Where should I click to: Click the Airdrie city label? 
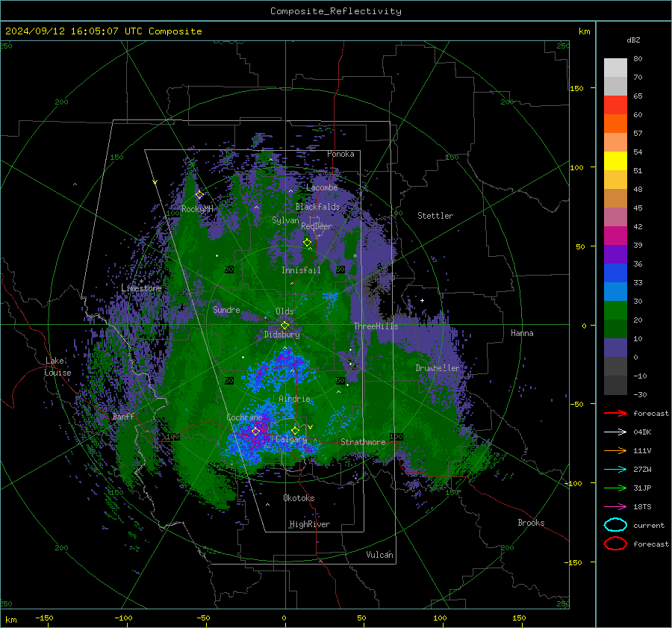pyautogui.click(x=294, y=399)
